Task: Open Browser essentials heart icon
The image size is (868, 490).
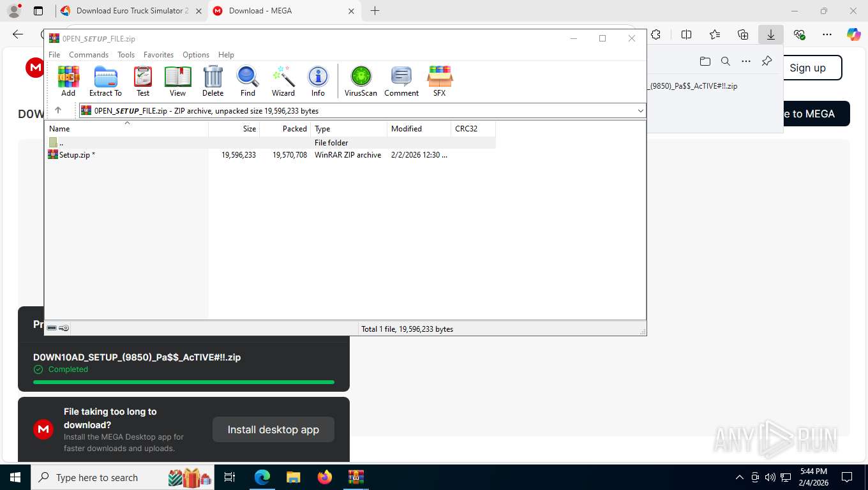Action: coord(799,34)
